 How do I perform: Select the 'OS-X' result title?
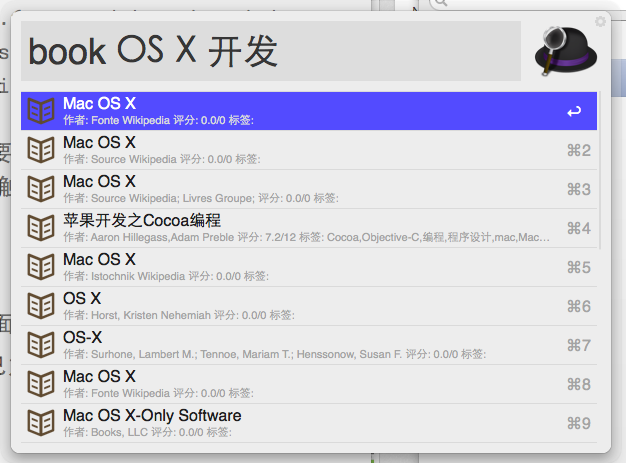[83, 338]
